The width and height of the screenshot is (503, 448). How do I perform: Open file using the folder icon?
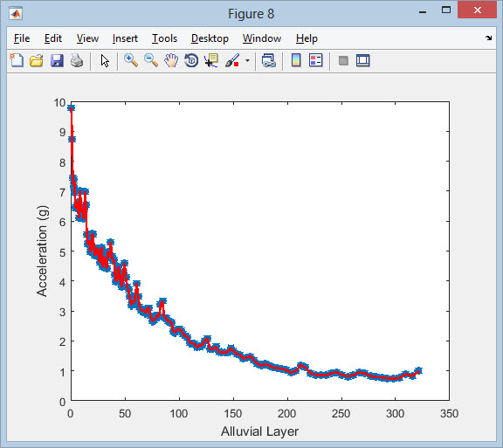point(37,60)
